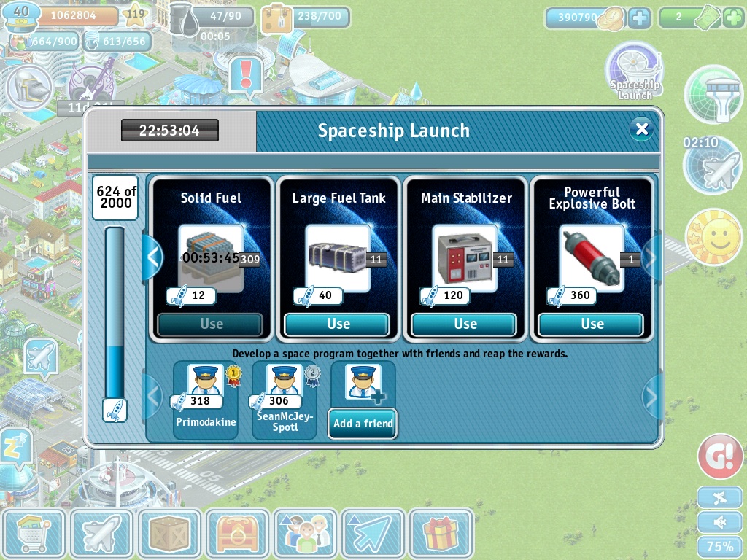Click the red exclamation alert bubble
The image size is (747, 560).
pyautogui.click(x=246, y=76)
